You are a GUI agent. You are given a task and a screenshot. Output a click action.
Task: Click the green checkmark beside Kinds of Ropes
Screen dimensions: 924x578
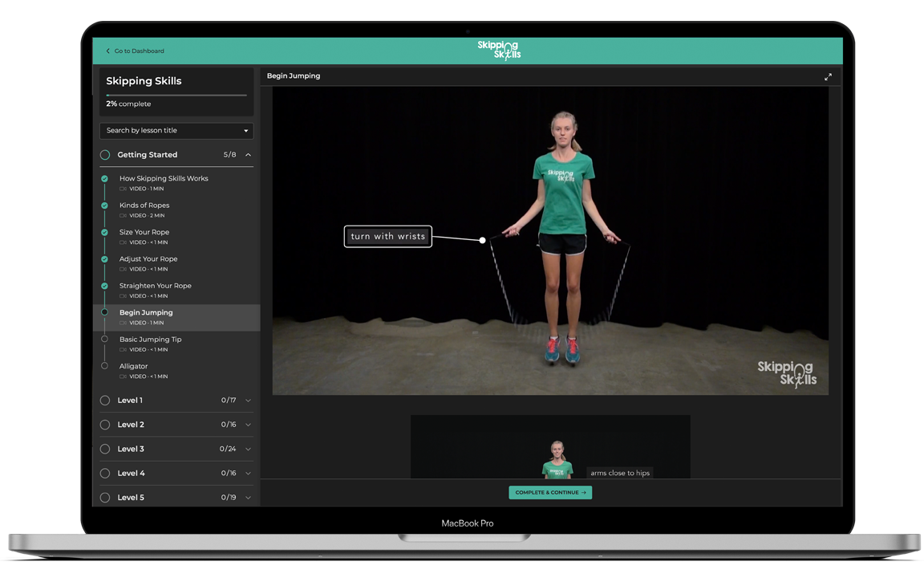coord(104,206)
